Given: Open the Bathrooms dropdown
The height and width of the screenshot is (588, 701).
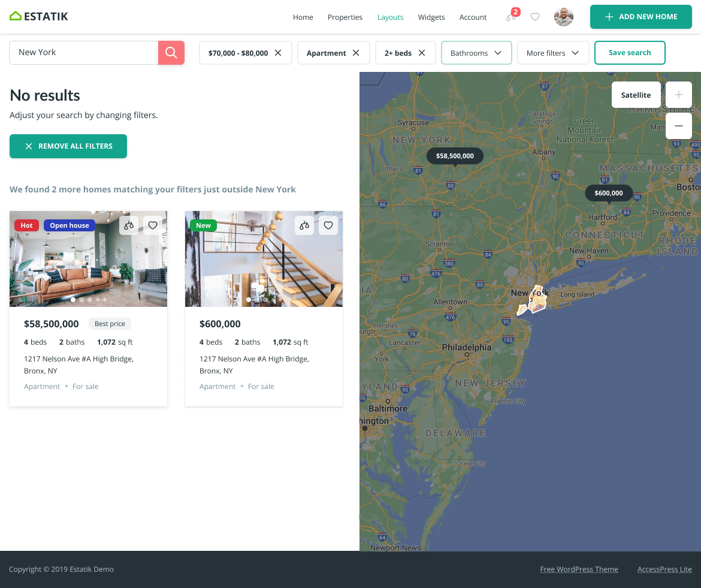Looking at the screenshot, I should coord(476,53).
